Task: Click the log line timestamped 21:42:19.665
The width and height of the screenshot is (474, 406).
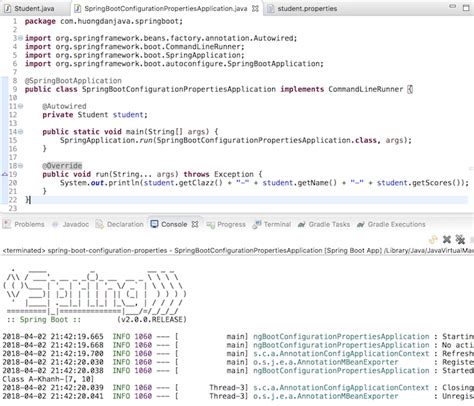Action: pyautogui.click(x=238, y=337)
